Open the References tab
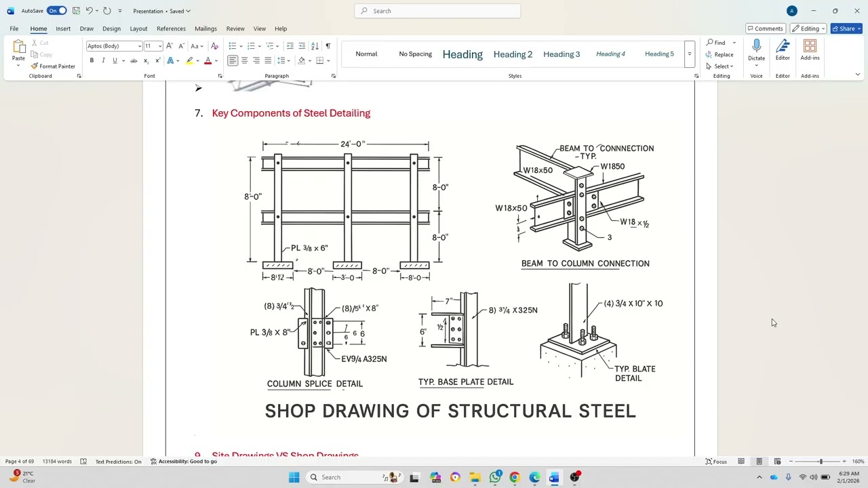Image resolution: width=868 pixels, height=488 pixels. click(x=171, y=28)
